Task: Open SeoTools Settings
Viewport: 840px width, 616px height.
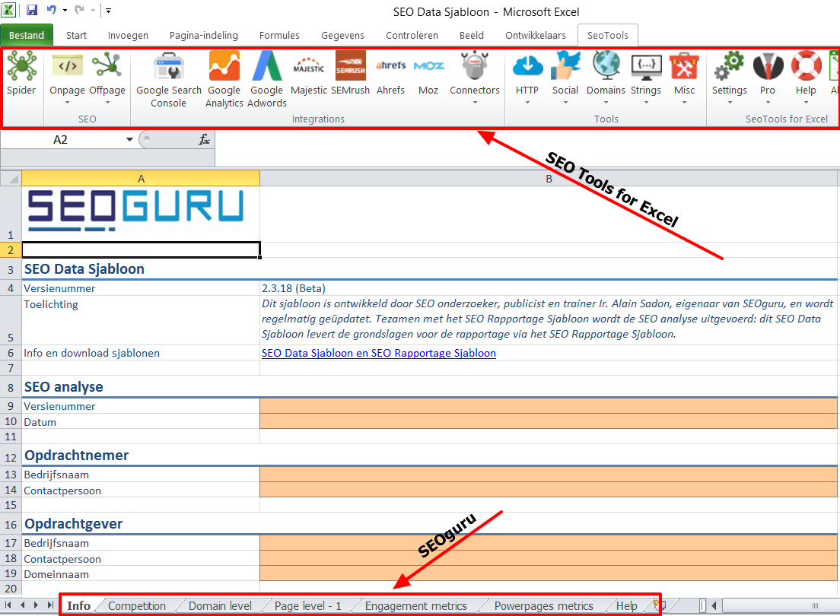Action: [729, 77]
